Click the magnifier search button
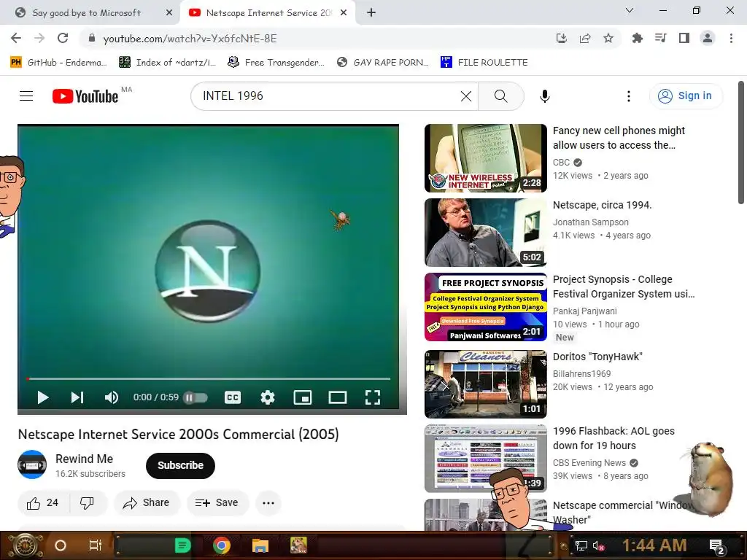The height and width of the screenshot is (560, 747). click(500, 96)
